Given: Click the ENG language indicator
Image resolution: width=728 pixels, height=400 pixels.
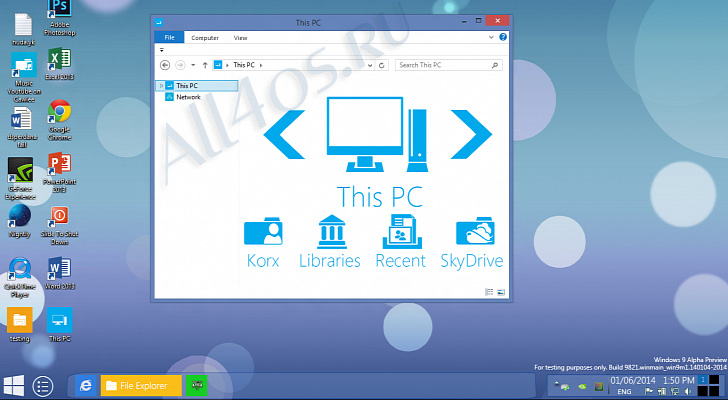Looking at the screenshot, I should (x=624, y=392).
